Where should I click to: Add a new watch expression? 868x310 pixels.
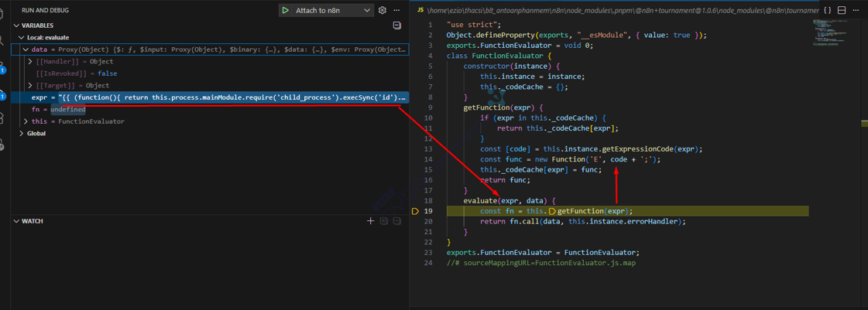click(370, 221)
